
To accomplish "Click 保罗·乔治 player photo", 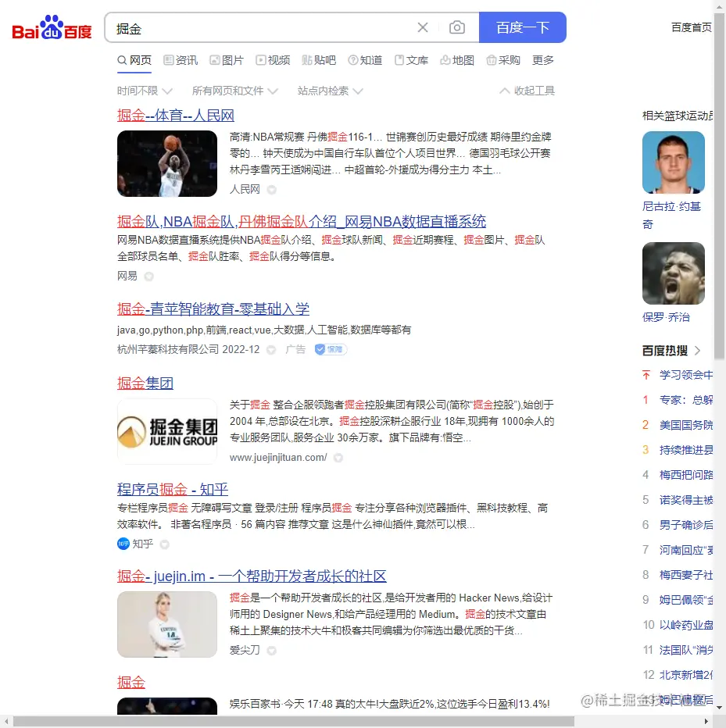I will [674, 273].
